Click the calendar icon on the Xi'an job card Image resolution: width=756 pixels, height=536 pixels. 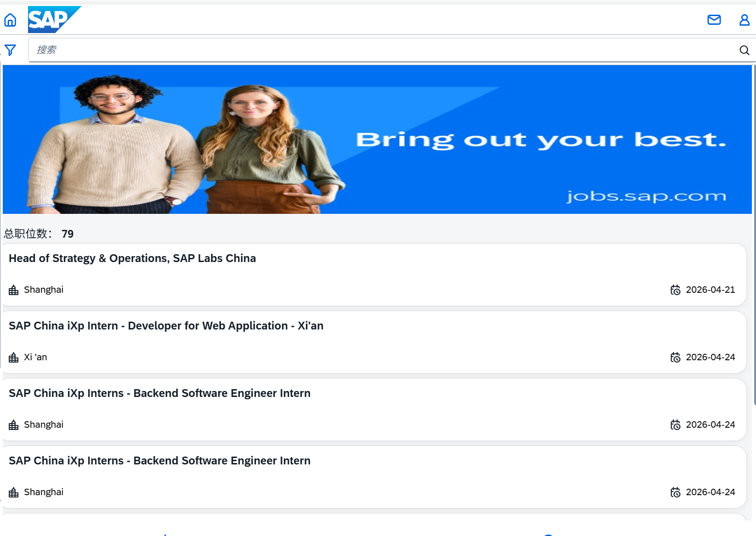point(675,357)
